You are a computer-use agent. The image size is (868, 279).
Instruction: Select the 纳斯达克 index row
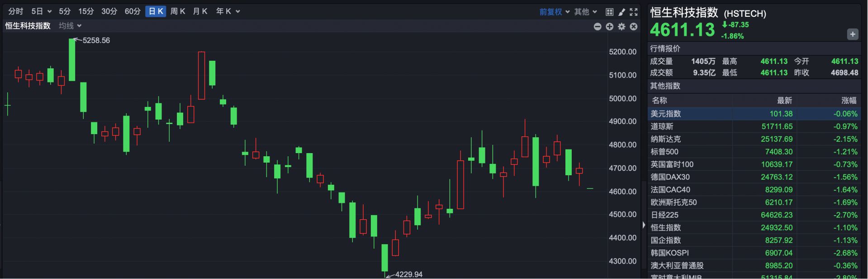tap(754, 139)
